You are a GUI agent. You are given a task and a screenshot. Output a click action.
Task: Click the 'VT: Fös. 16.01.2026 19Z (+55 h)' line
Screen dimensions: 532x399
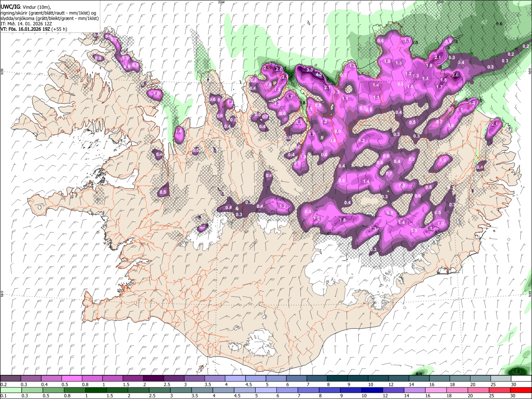coord(34,29)
